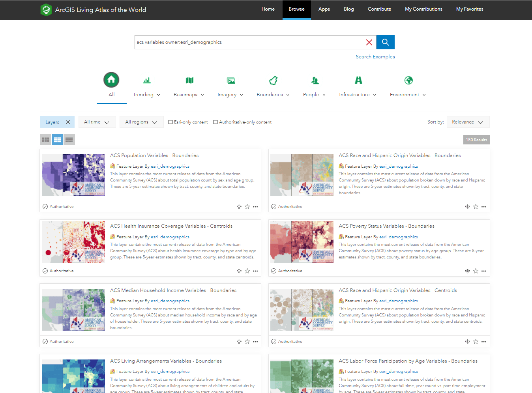Viewport: 532px width, 393px height.
Task: Go to the Home tab
Action: (268, 9)
